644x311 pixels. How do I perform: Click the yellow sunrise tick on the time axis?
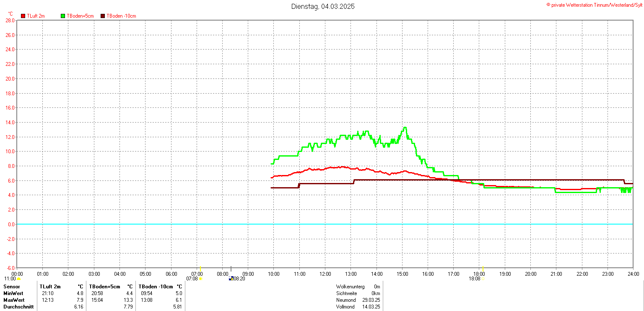coord(200,269)
